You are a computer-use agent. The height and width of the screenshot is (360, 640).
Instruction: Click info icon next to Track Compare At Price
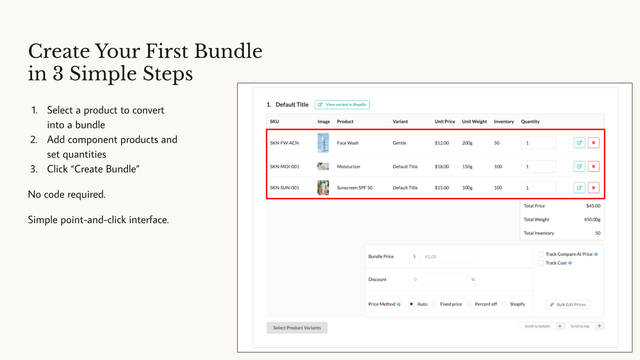596,254
